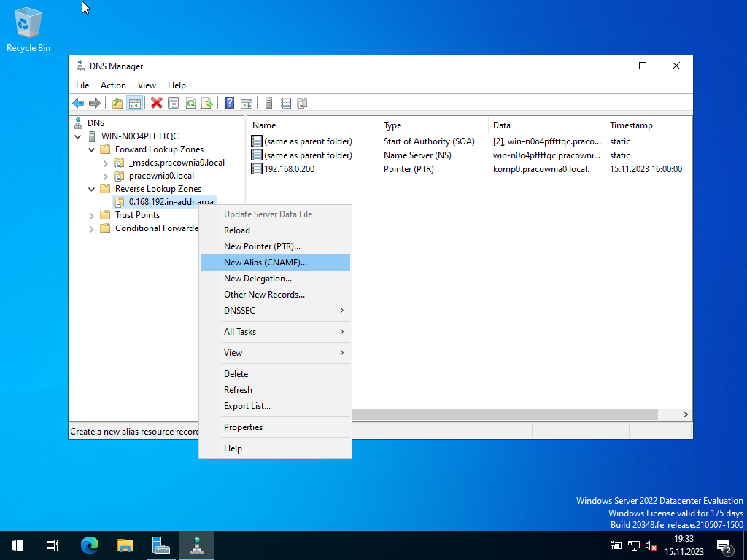Collapse Reverse Lookup Zones node
This screenshot has height=560, width=747.
91,189
